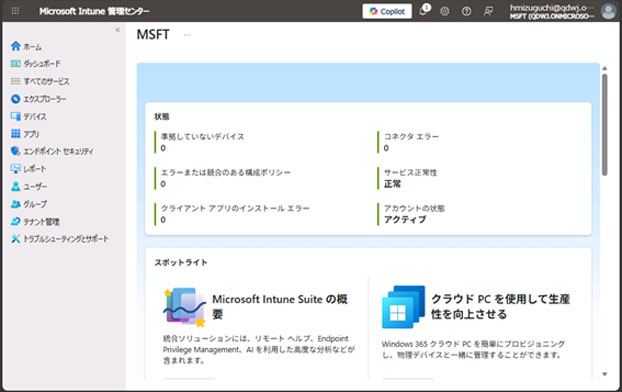This screenshot has width=622, height=392.
Task: Click the scrollbar up arrow
Action: pyautogui.click(x=604, y=68)
